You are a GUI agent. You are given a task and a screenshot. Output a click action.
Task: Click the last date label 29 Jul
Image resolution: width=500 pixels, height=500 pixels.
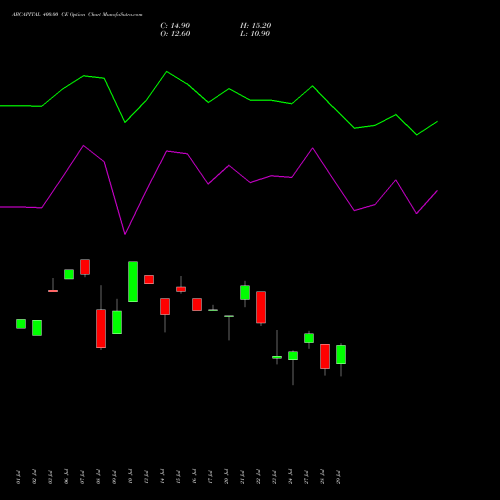point(338,477)
